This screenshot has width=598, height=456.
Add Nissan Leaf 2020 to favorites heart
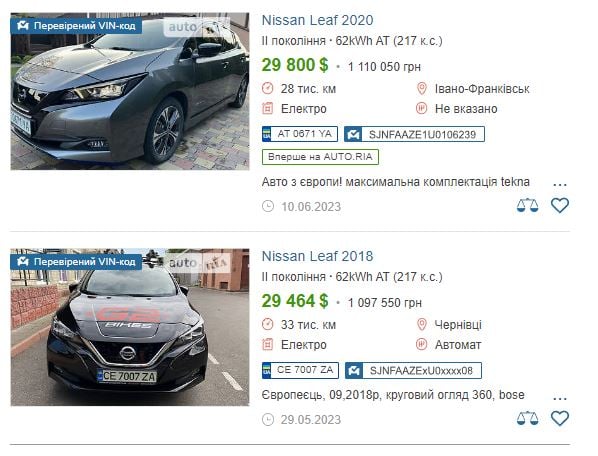point(559,206)
